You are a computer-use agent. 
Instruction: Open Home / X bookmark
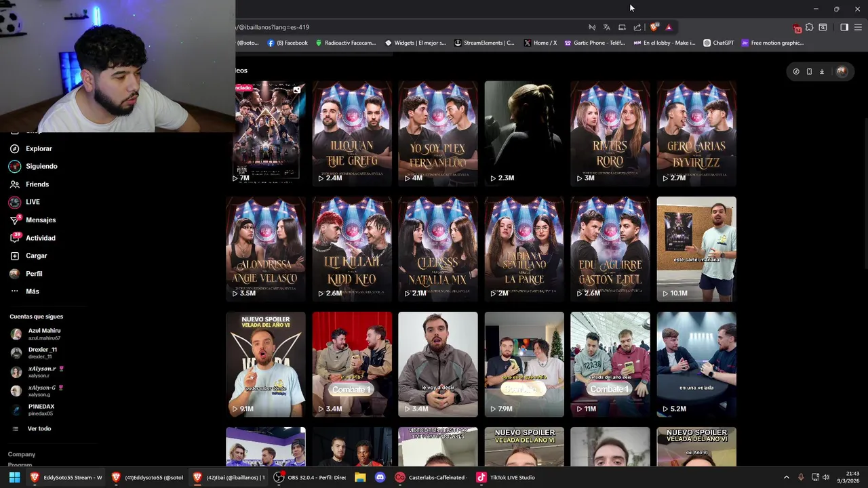click(x=540, y=43)
